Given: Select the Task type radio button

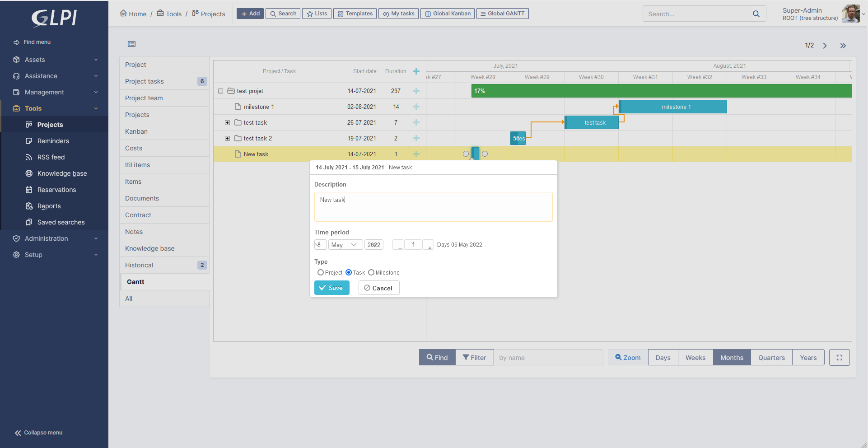Looking at the screenshot, I should click(x=349, y=272).
